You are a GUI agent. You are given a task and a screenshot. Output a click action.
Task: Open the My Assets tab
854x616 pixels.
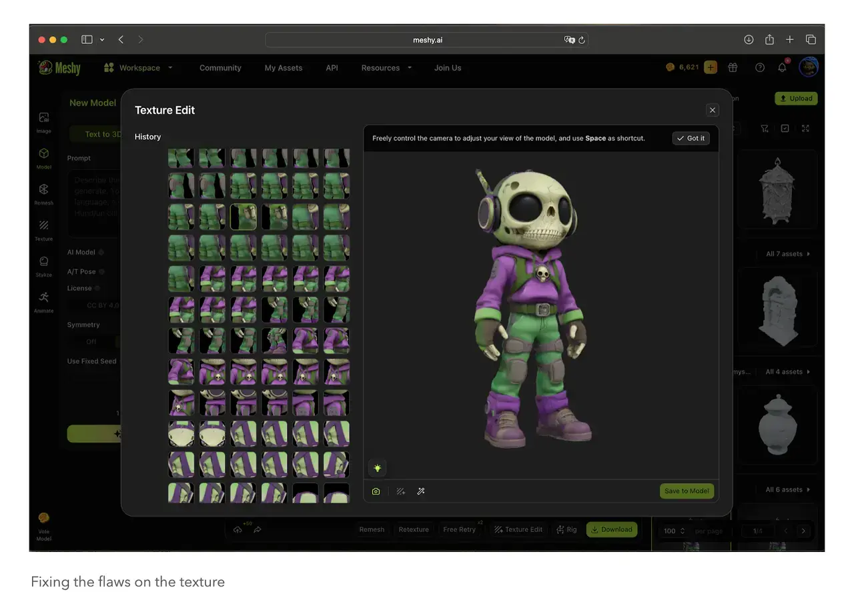click(283, 67)
